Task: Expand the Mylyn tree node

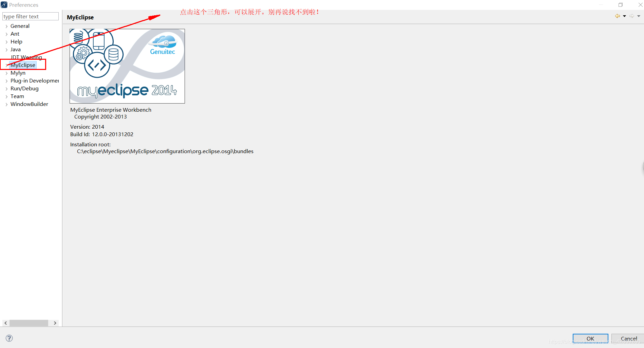Action: 6,73
